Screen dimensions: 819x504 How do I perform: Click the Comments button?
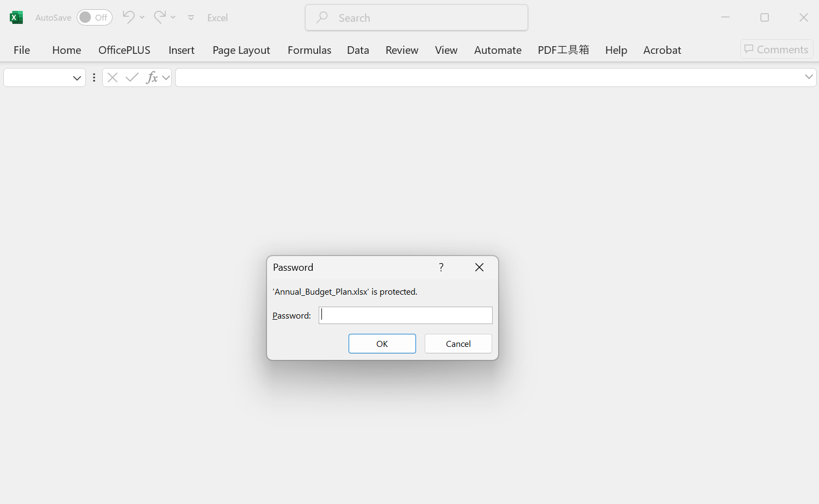tap(776, 49)
